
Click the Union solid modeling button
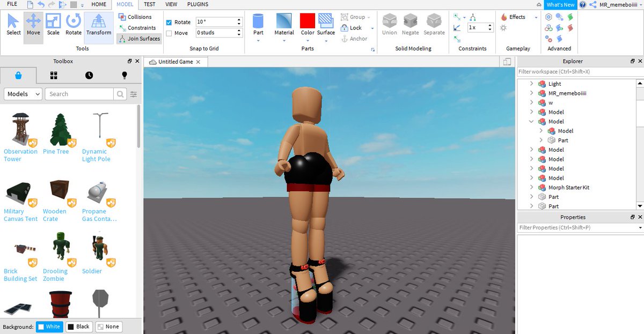390,25
